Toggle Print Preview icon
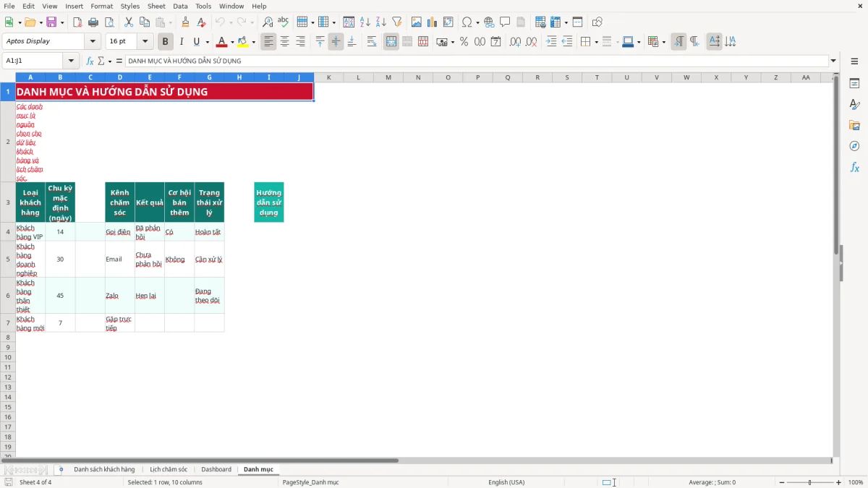The image size is (868, 488). tap(109, 22)
